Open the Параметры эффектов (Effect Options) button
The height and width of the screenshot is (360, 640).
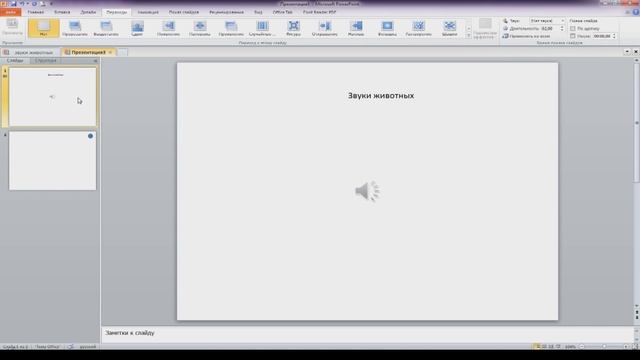[485, 29]
